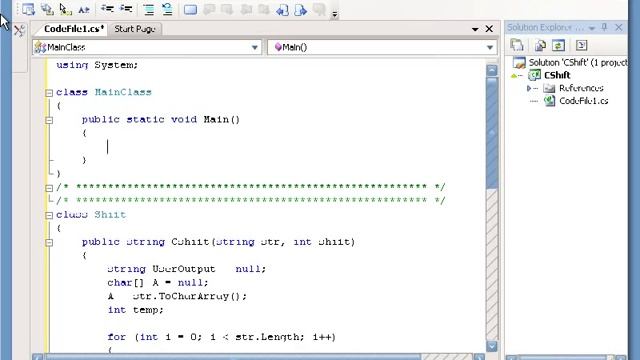Go to previous bookmark in folder
This screenshot has width=640, height=360.
[246, 9]
